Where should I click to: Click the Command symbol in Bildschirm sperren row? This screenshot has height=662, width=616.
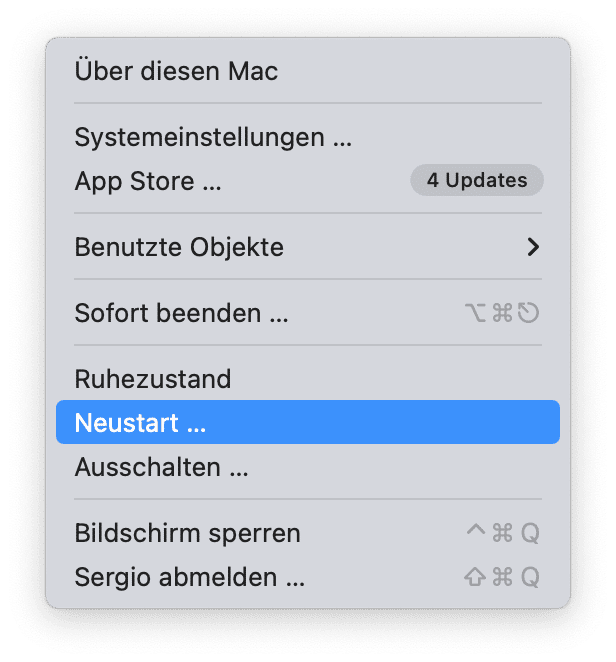tap(503, 533)
